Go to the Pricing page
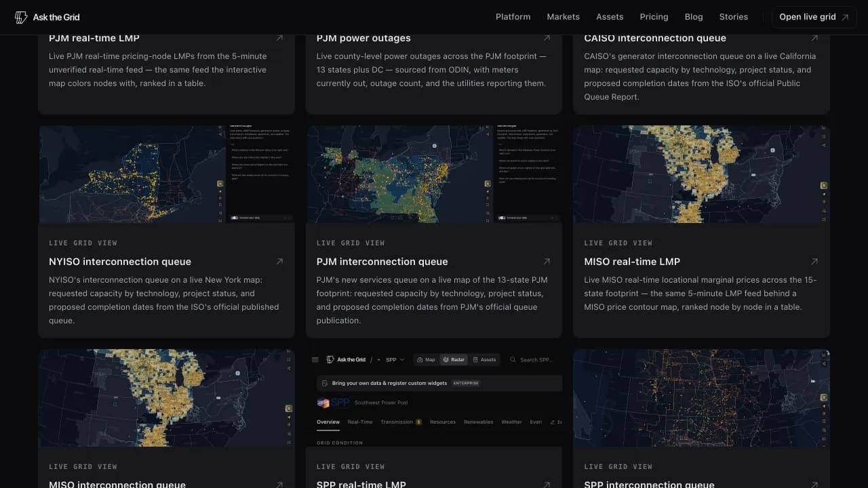The height and width of the screenshot is (488, 868). coord(654,17)
